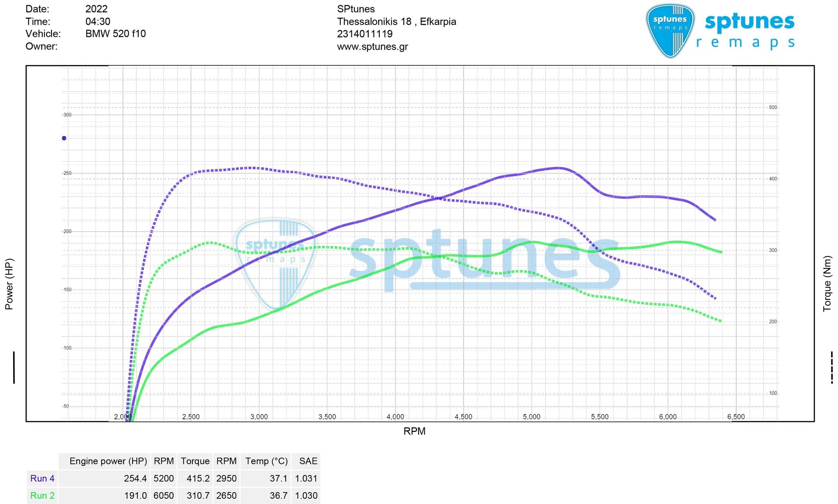This screenshot has width=838, height=504.
Task: Click the RPM axis title below chart
Action: pos(414,431)
